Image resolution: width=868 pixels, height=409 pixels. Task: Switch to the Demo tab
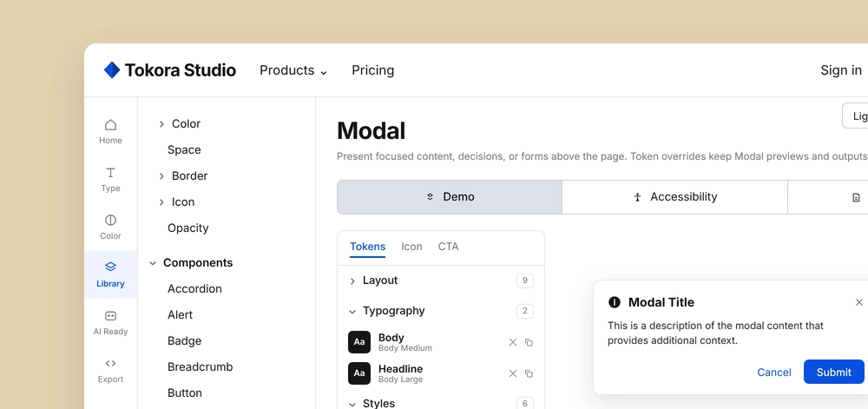pos(450,197)
